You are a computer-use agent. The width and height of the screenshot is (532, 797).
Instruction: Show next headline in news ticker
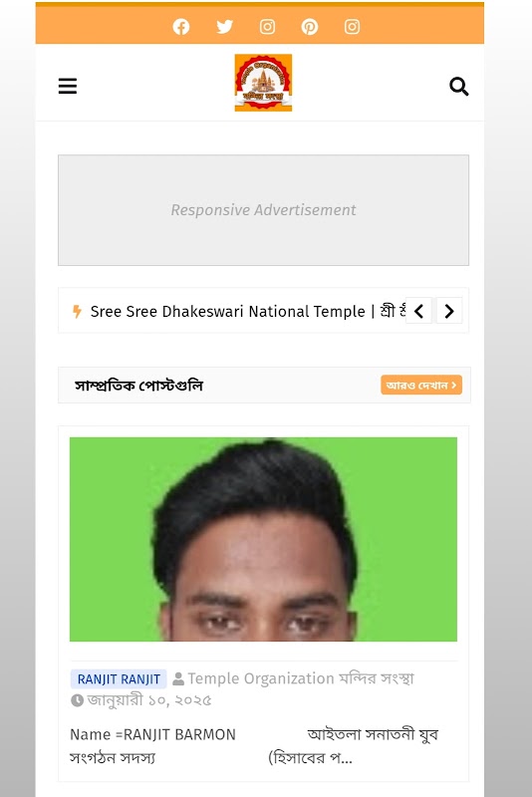[449, 311]
